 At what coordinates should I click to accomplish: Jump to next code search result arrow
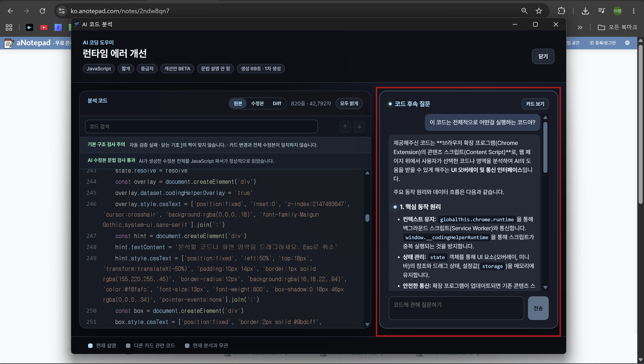tap(359, 126)
